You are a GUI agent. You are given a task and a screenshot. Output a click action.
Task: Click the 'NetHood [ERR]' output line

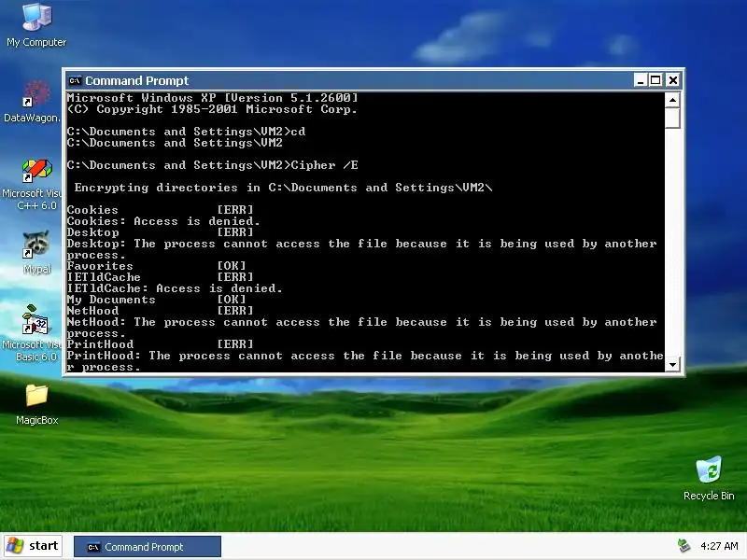[160, 311]
